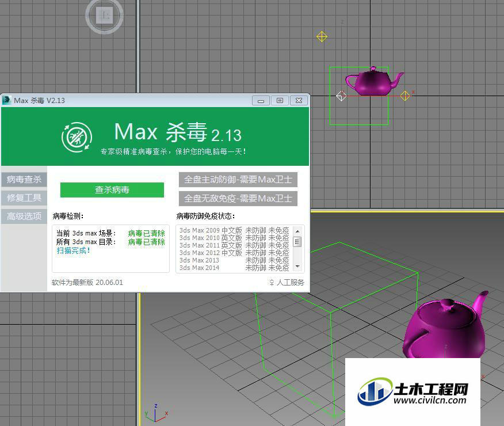This screenshot has height=426, width=504.
Task: Click the scrollbar thumb in immunity status list
Action: pyautogui.click(x=297, y=242)
